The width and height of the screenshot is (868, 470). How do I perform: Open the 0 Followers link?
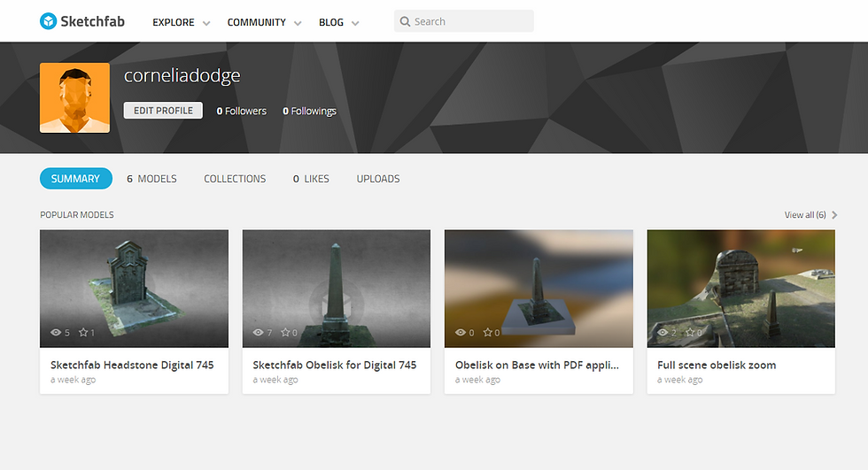point(241,111)
